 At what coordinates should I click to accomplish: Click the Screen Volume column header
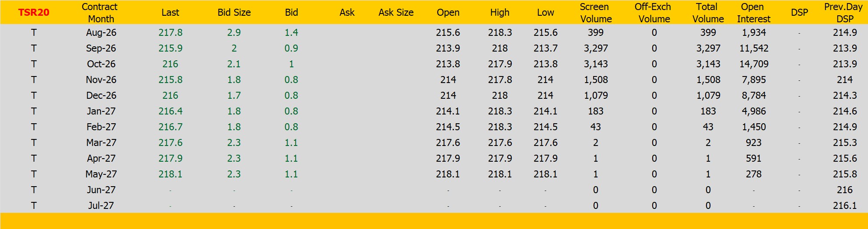(x=595, y=13)
